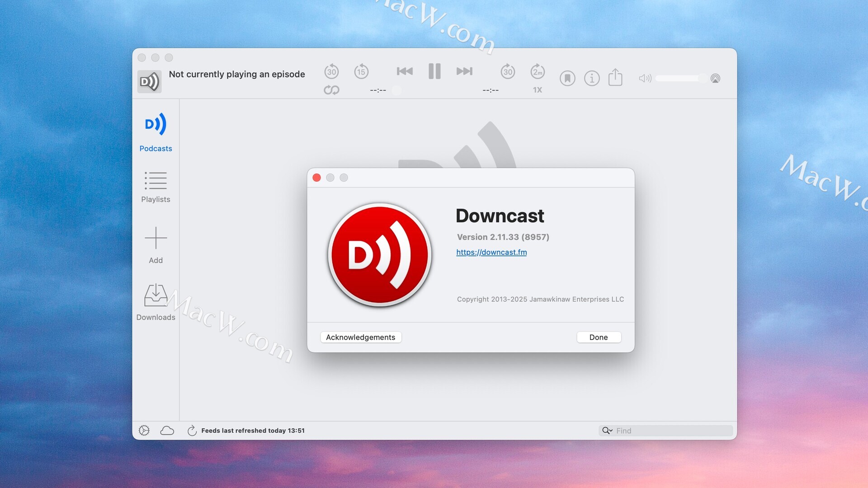Skip forward 2 minutes
This screenshot has height=488, width=868.
click(x=538, y=71)
